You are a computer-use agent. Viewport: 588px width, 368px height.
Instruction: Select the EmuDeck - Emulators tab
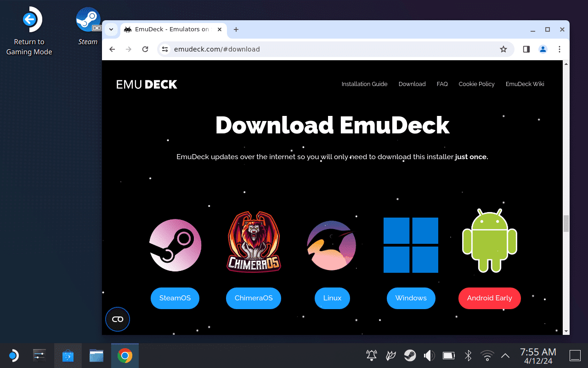174,29
